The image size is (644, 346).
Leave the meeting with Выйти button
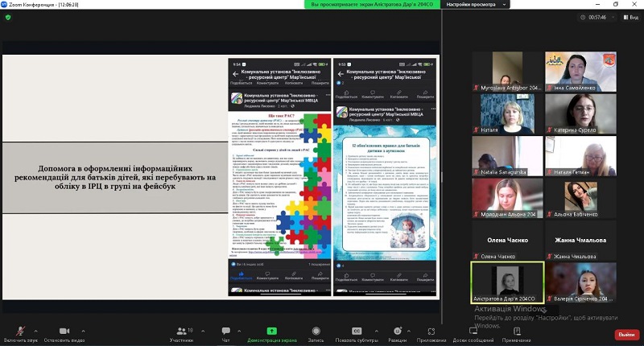(625, 334)
